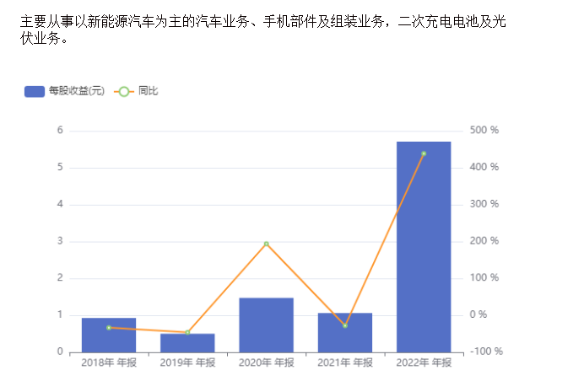The width and height of the screenshot is (584, 392).
Task: Click the 同比 line point for 2019
Action: coord(187,332)
